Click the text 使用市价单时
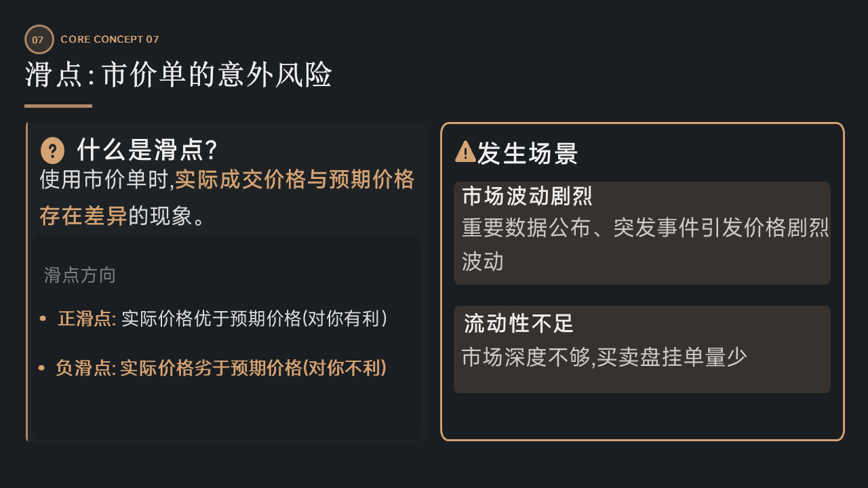This screenshot has height=488, width=868. tap(106, 180)
